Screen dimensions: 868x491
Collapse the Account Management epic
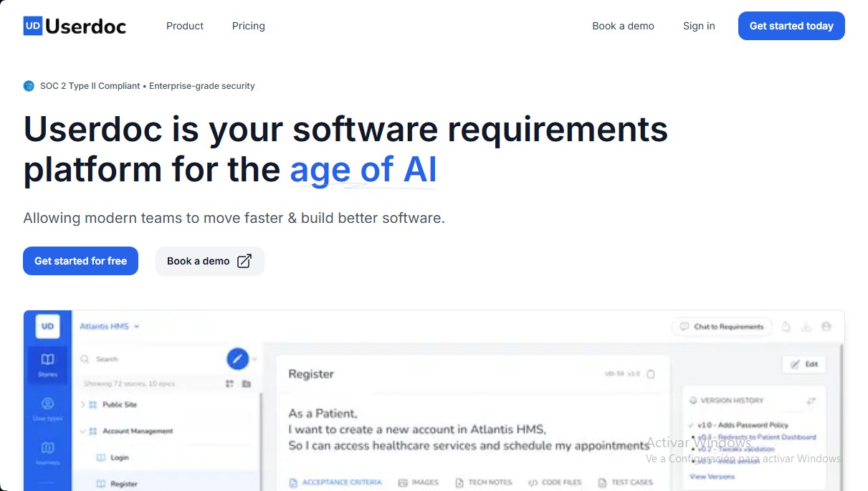point(83,432)
